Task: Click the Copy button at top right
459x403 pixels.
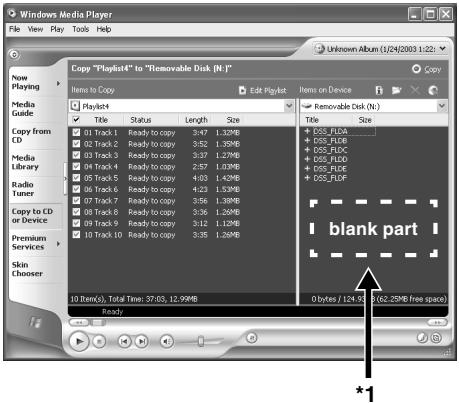Action: click(427, 69)
